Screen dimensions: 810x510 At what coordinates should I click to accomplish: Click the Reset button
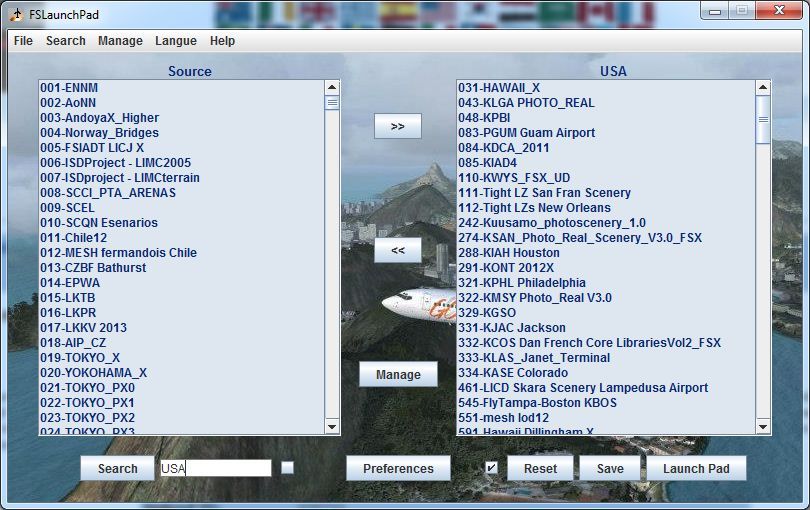540,468
